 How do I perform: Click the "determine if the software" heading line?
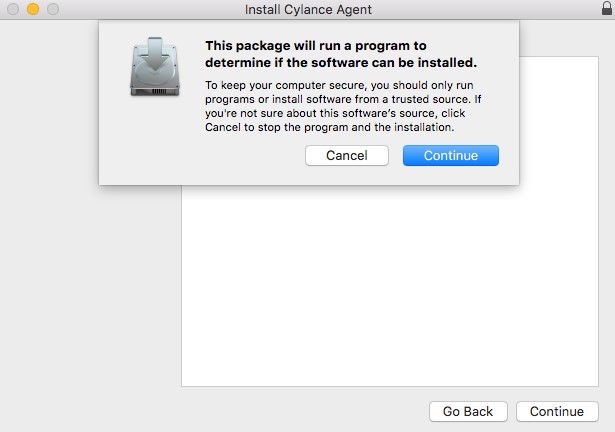pos(340,63)
